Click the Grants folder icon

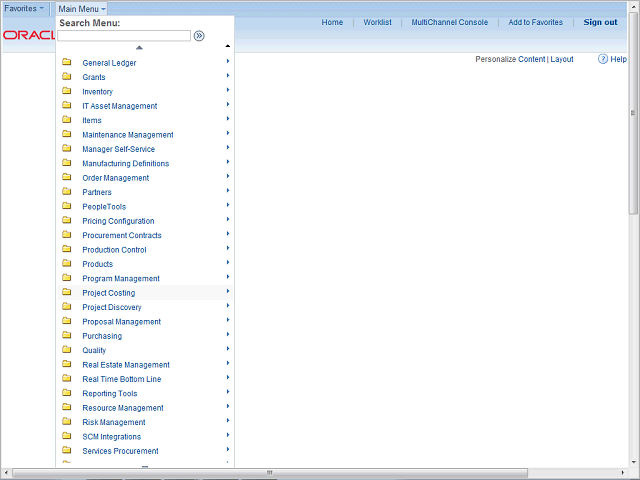(x=67, y=76)
